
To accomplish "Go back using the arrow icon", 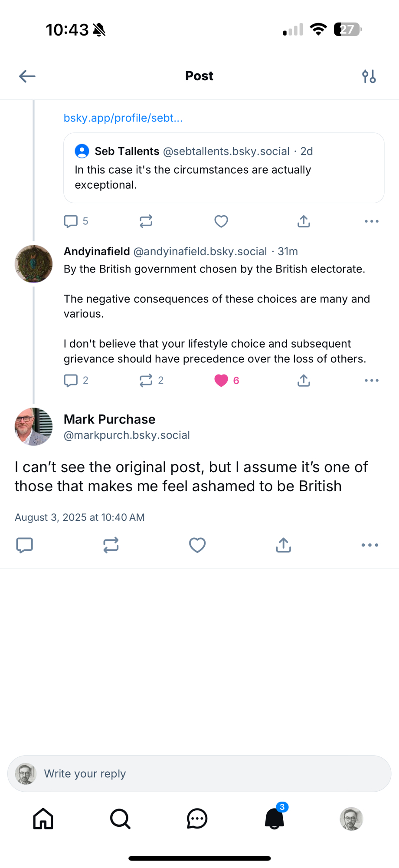I will click(27, 76).
